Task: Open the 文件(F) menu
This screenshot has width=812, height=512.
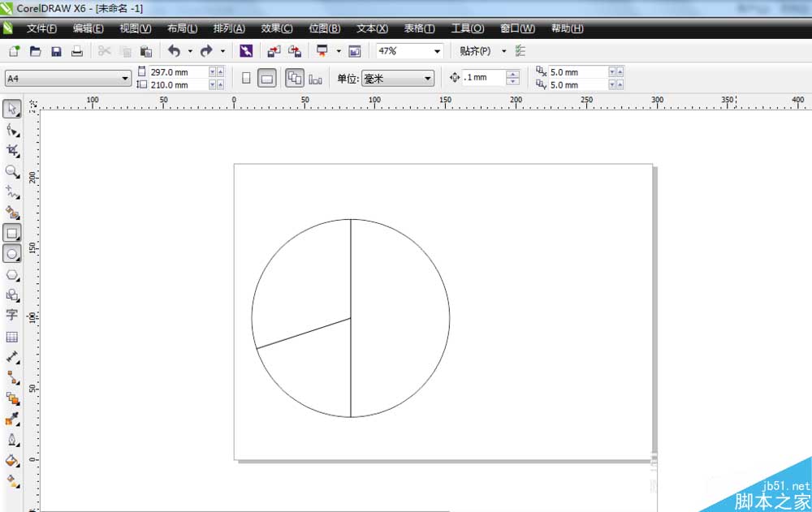Action: (x=41, y=28)
